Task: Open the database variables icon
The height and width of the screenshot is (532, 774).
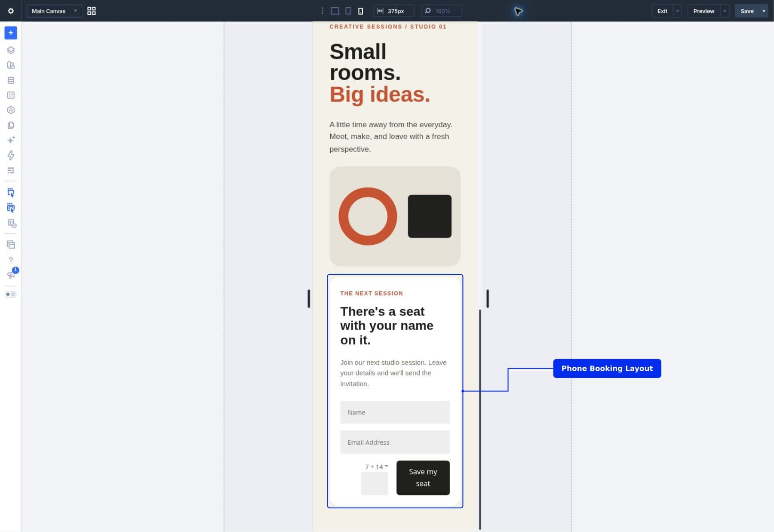Action: (x=11, y=80)
